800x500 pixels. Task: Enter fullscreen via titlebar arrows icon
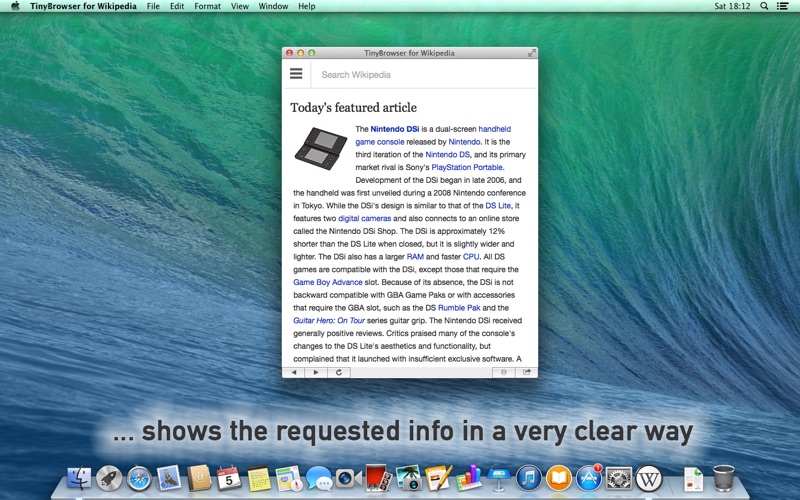click(x=532, y=53)
